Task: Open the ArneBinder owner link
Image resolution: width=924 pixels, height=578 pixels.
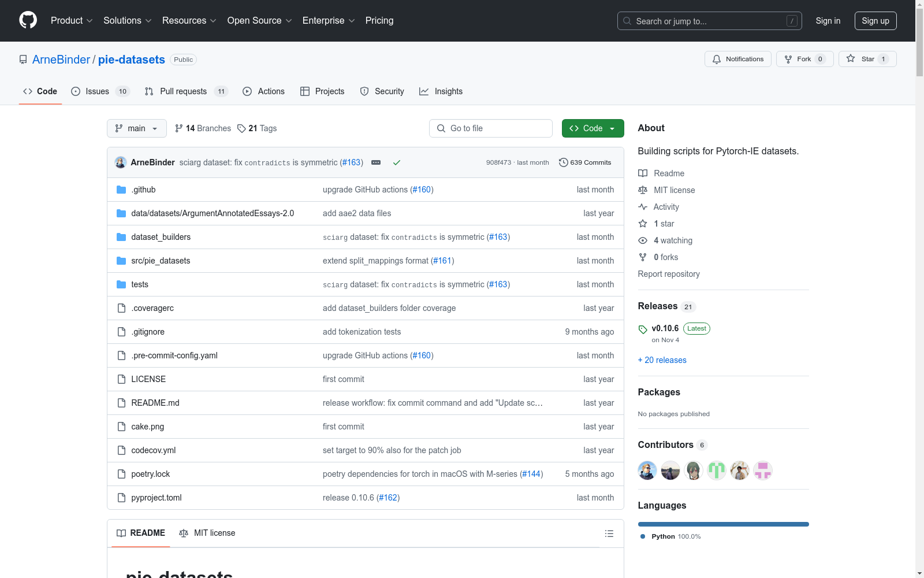Action: click(61, 60)
